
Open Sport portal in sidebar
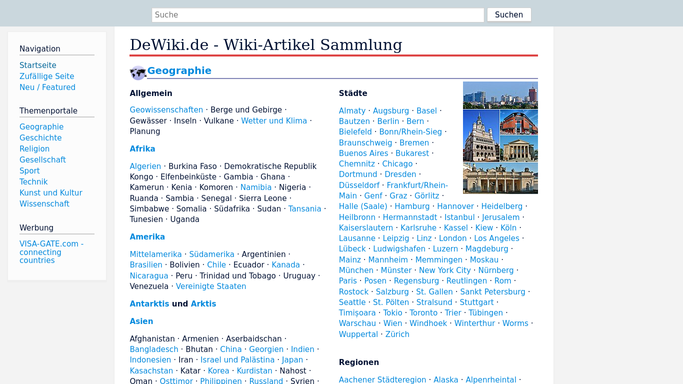(x=29, y=171)
